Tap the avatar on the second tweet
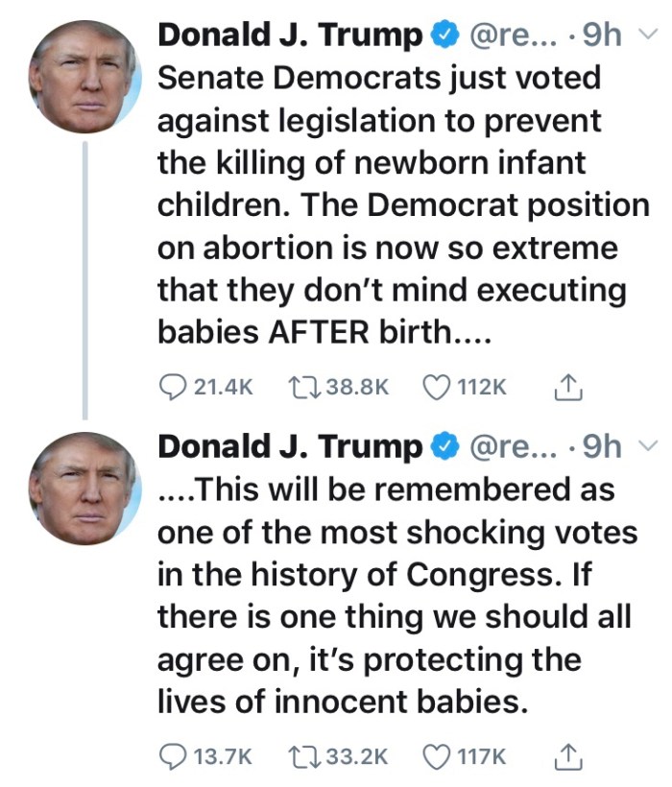 click(84, 487)
